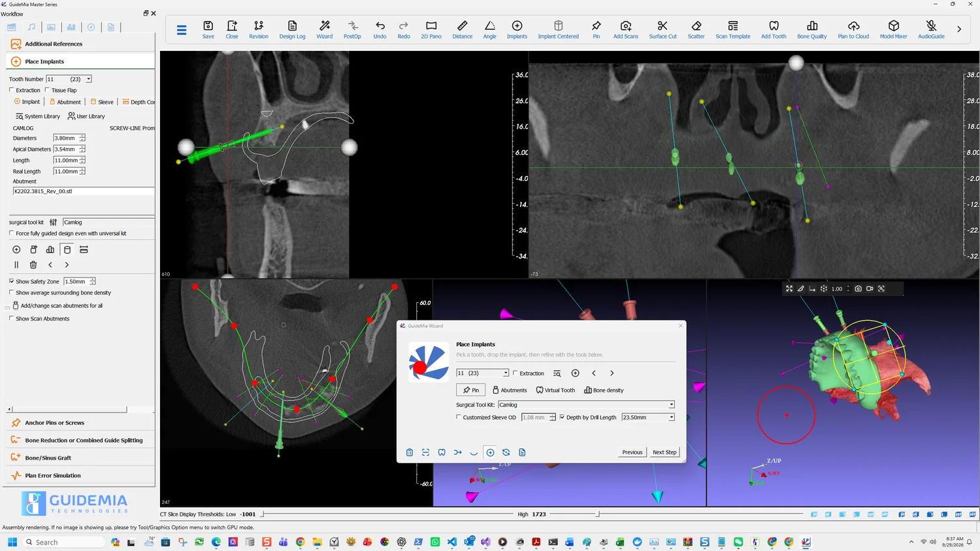Enable Force fully guided design option
Viewport: 980px width, 551px height.
[11, 233]
